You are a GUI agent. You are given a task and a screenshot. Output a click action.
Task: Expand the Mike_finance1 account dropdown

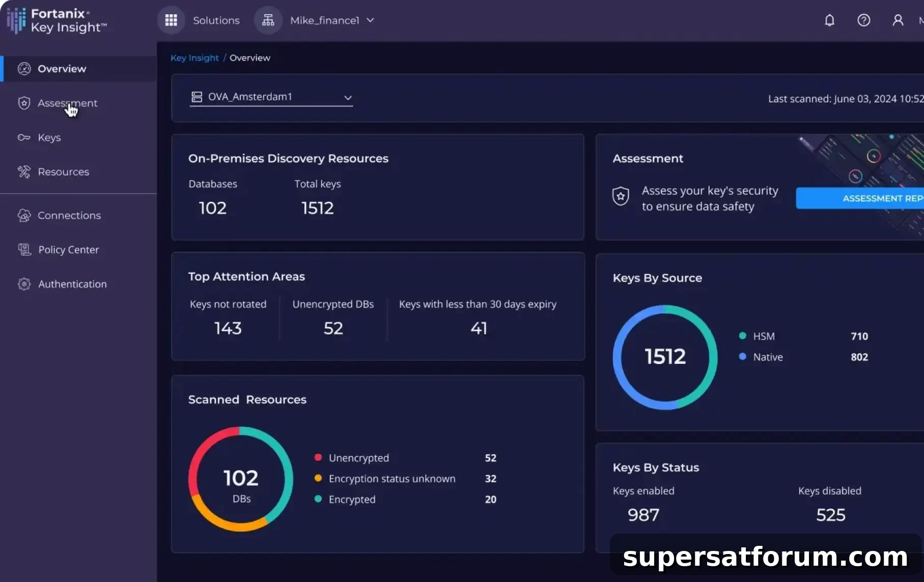click(332, 20)
